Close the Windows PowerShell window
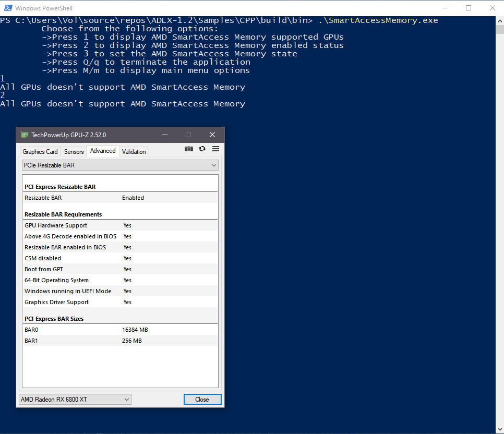The height and width of the screenshot is (434, 504). (492, 8)
